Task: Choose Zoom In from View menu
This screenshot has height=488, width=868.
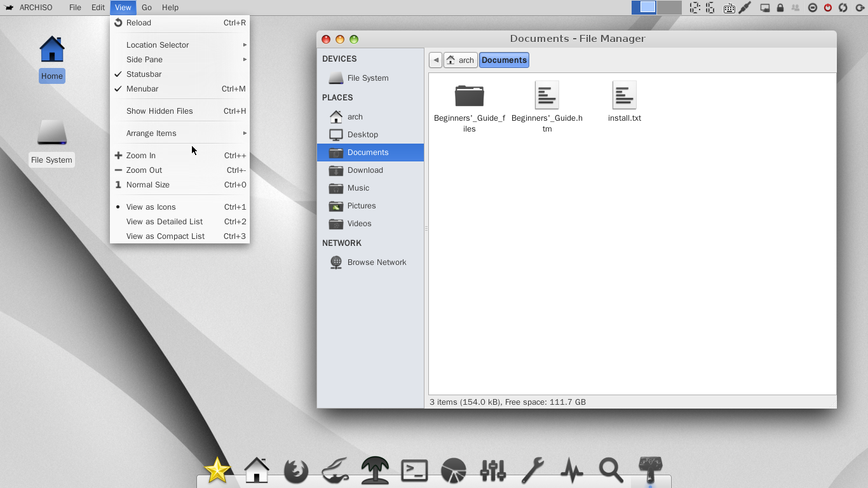Action: pyautogui.click(x=180, y=156)
